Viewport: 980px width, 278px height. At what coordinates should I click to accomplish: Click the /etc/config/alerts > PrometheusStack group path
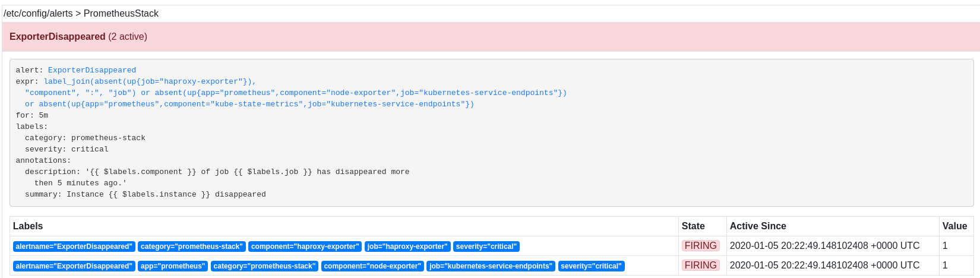81,14
